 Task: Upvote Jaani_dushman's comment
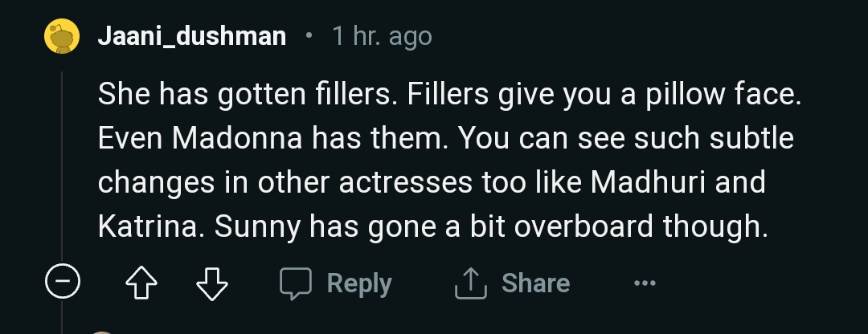click(142, 283)
